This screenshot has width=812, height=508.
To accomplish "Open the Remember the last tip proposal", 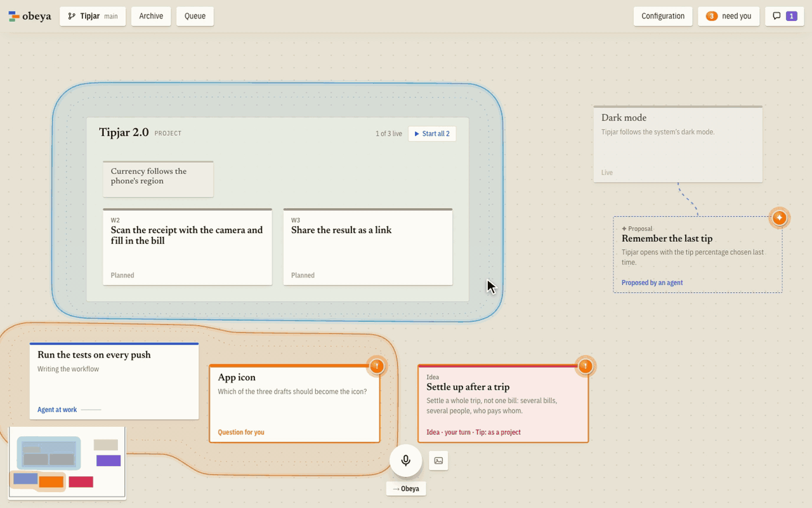I will click(698, 255).
